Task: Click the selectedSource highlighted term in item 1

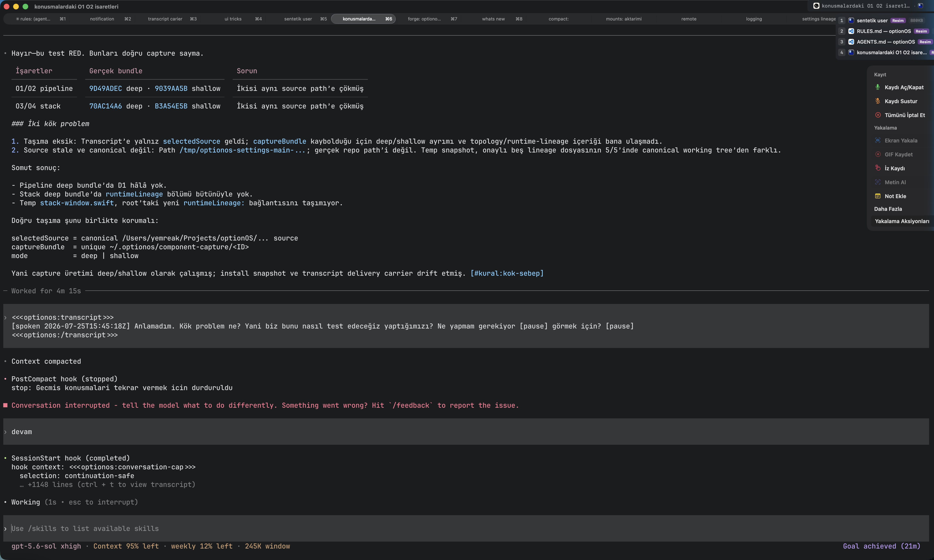Action: coord(191,141)
